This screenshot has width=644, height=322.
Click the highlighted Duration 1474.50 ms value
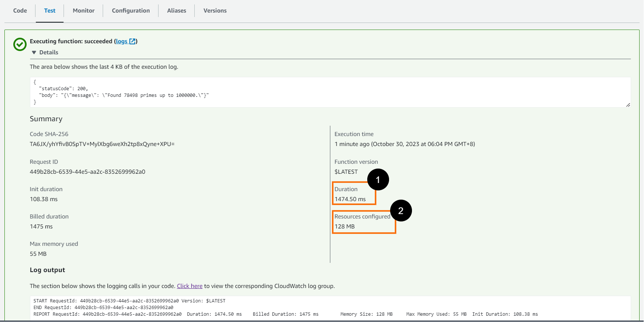(x=350, y=199)
